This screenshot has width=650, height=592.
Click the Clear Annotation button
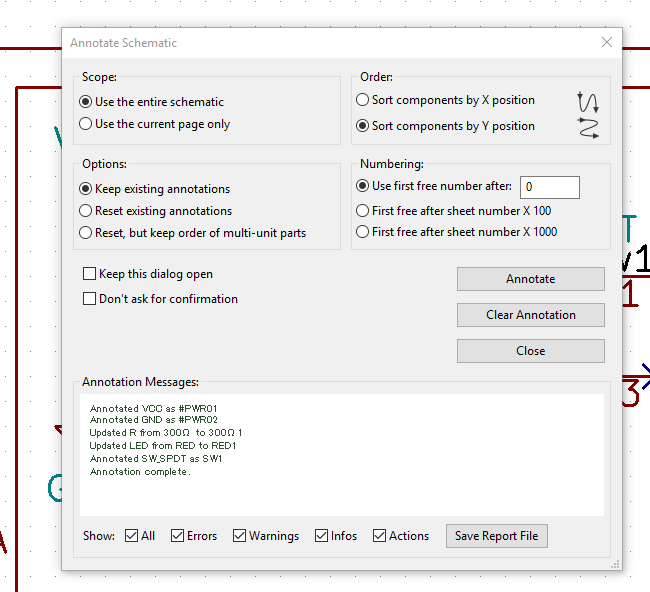click(531, 315)
